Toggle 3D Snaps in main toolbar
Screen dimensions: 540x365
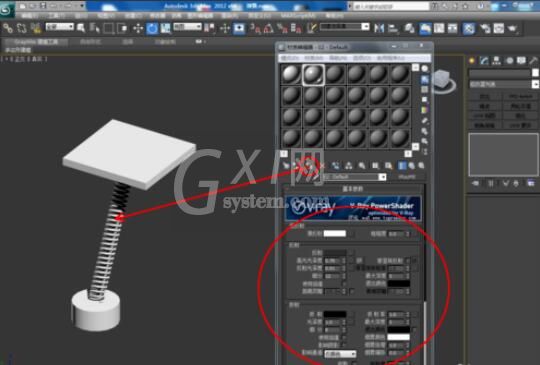[x=255, y=28]
